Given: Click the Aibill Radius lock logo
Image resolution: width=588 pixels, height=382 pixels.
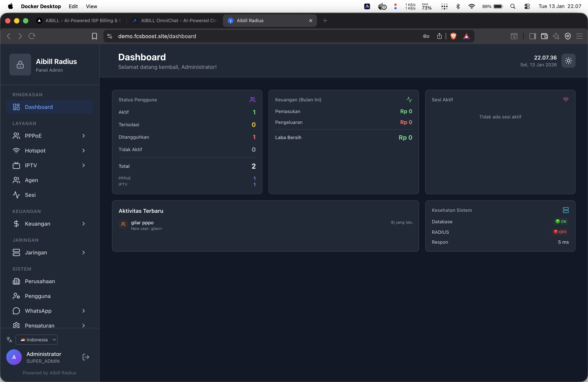Looking at the screenshot, I should coord(20,65).
